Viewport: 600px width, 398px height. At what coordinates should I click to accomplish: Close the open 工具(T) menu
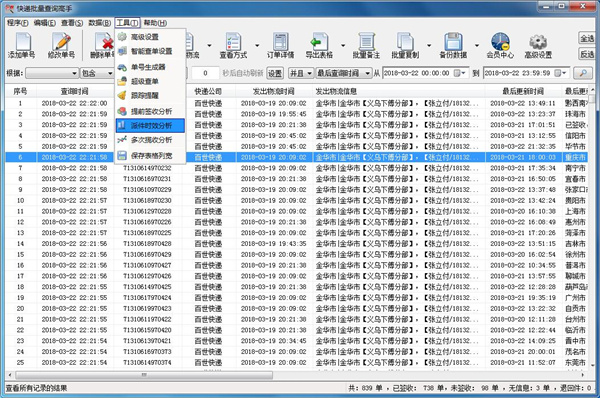coord(127,23)
